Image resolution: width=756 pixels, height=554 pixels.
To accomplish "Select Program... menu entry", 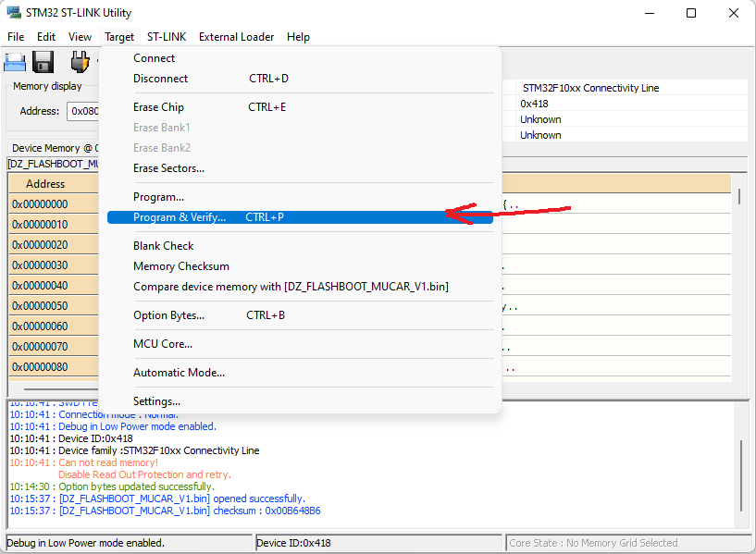I will click(300, 197).
